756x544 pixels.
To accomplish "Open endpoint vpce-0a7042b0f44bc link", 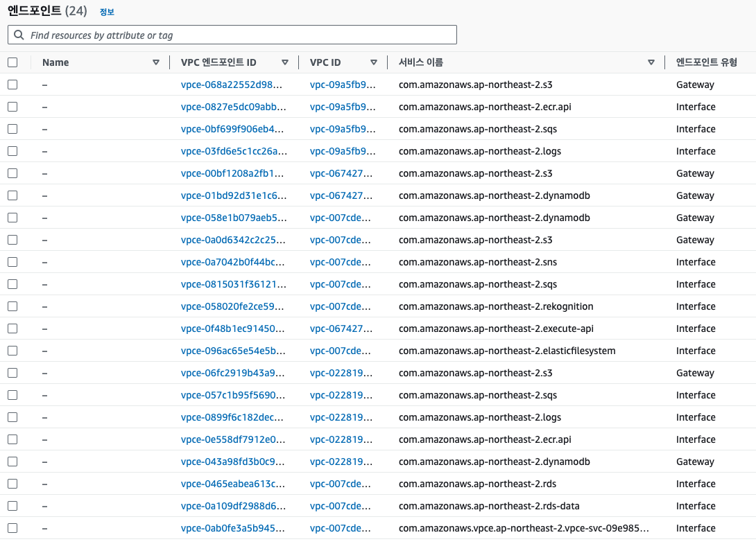I will point(232,262).
